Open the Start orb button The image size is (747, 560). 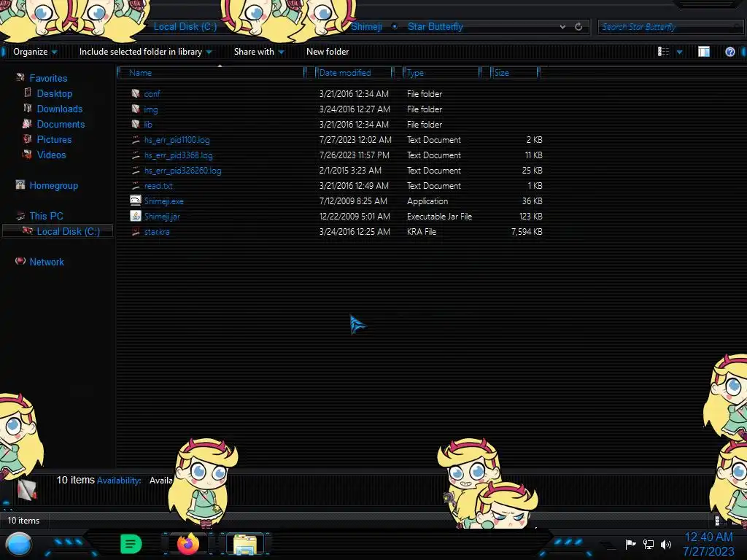pyautogui.click(x=19, y=544)
